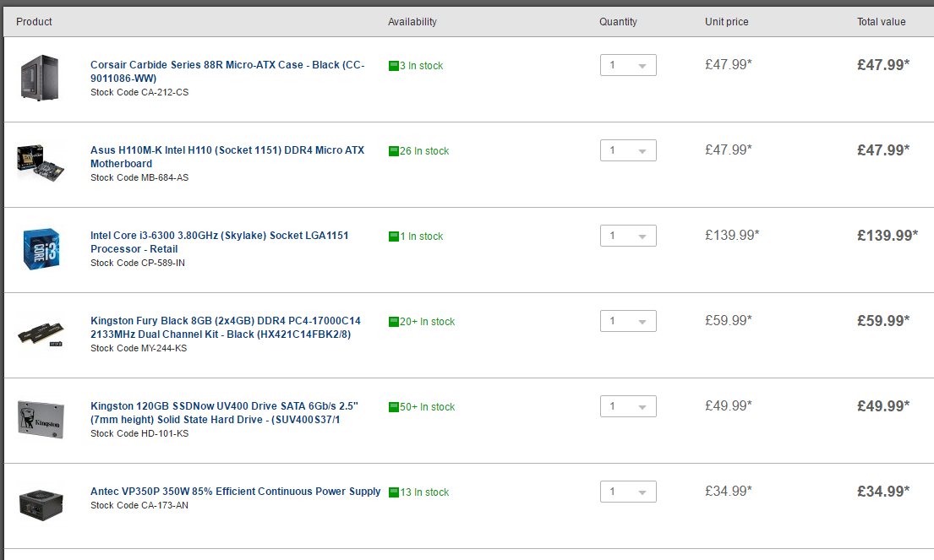Click unit price £49.99 for Kingston SSD
Image resolution: width=934 pixels, height=560 pixels.
click(729, 406)
